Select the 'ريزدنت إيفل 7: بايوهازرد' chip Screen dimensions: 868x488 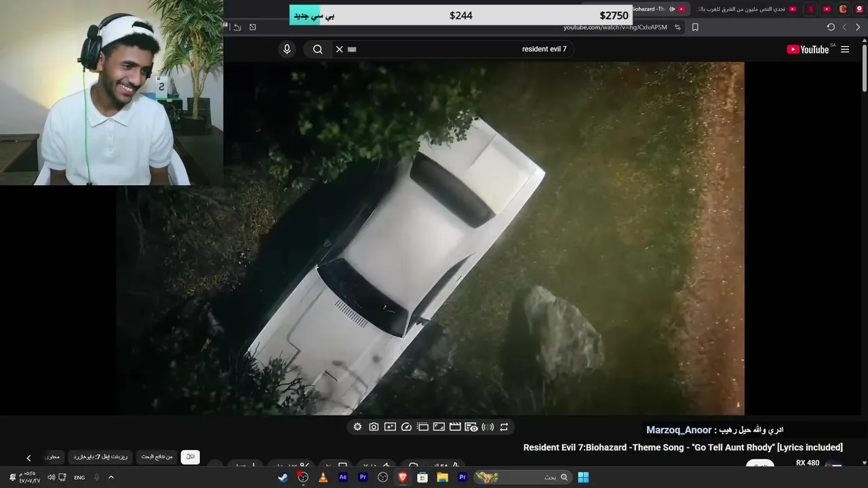[100, 457]
